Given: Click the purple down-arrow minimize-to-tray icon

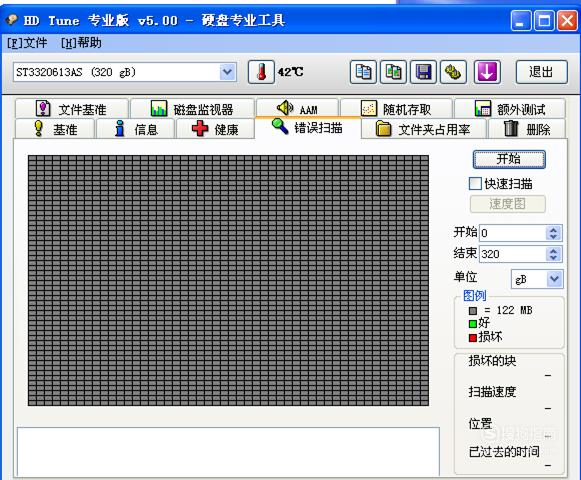Looking at the screenshot, I should point(487,72).
